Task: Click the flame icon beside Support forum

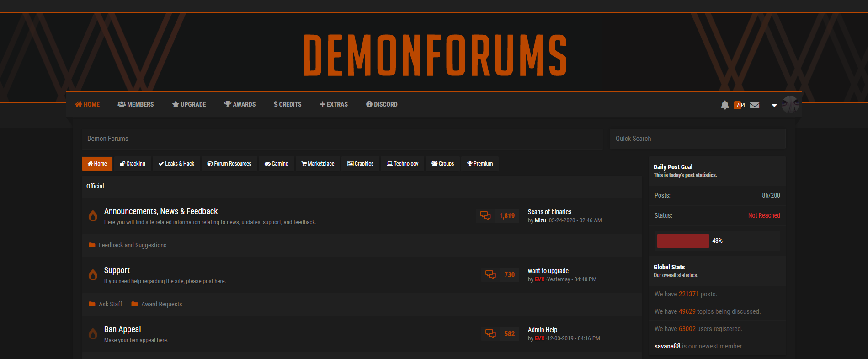Action: pos(93,275)
